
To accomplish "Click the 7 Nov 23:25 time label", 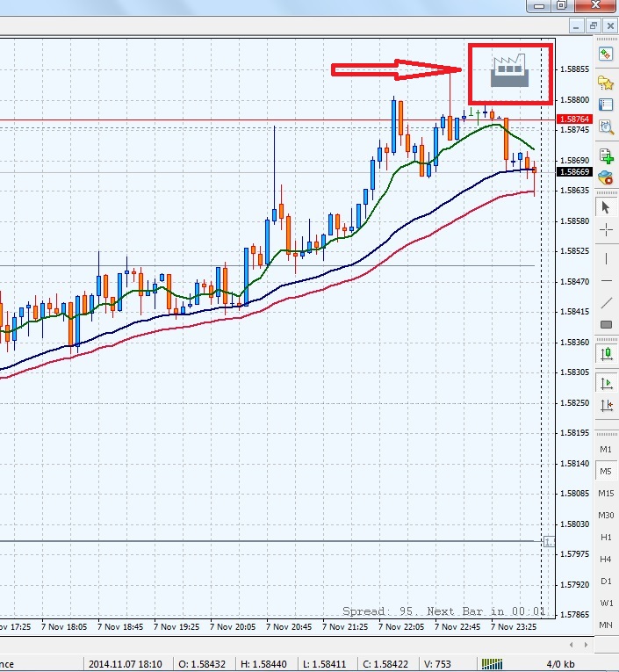I will coord(514,627).
